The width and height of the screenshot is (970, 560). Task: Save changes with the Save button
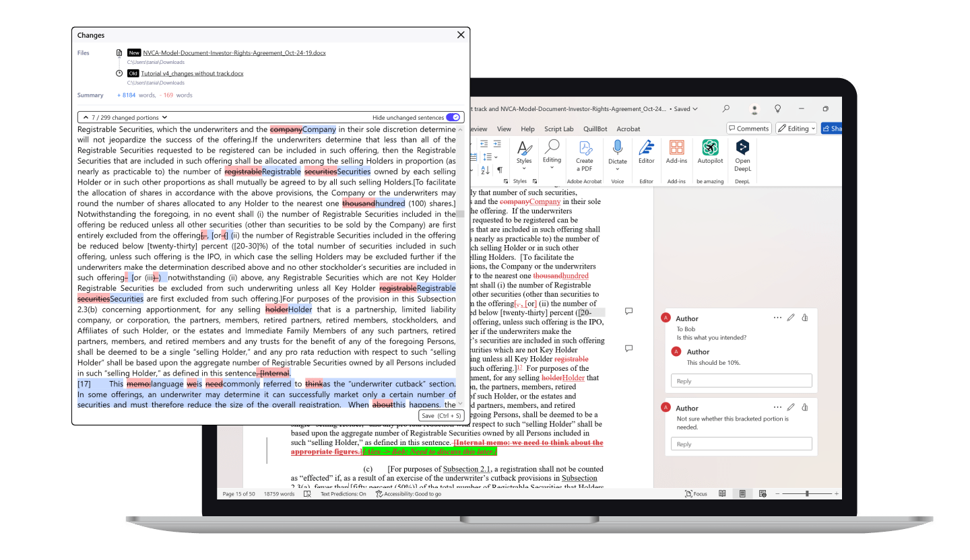(x=441, y=415)
